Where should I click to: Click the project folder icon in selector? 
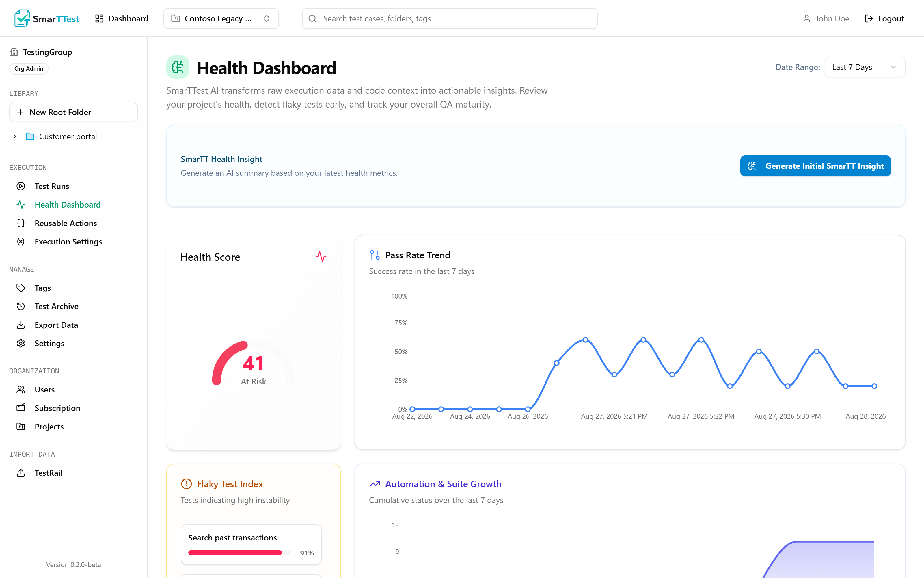176,18
